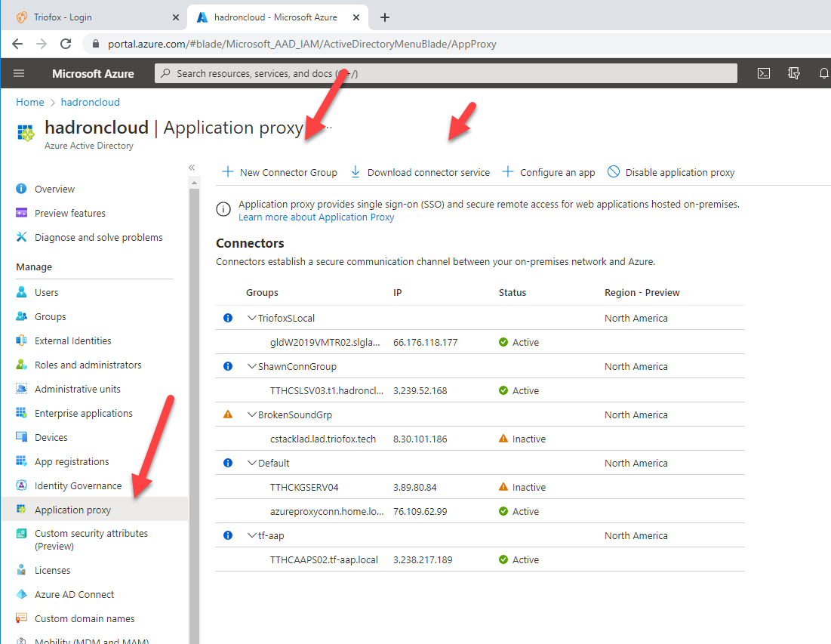Click the Devices sidebar icon

(21, 436)
